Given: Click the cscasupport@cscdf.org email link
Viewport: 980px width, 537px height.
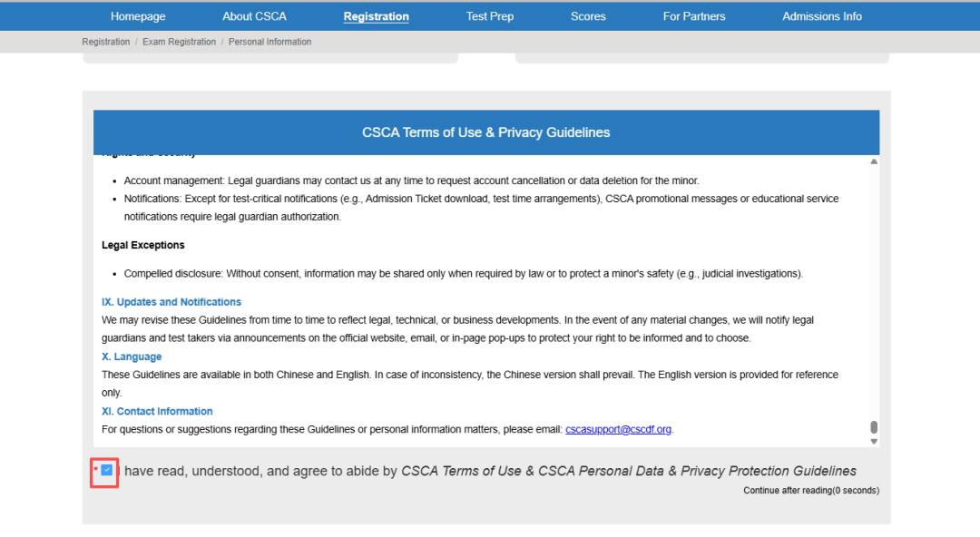Looking at the screenshot, I should coord(618,429).
